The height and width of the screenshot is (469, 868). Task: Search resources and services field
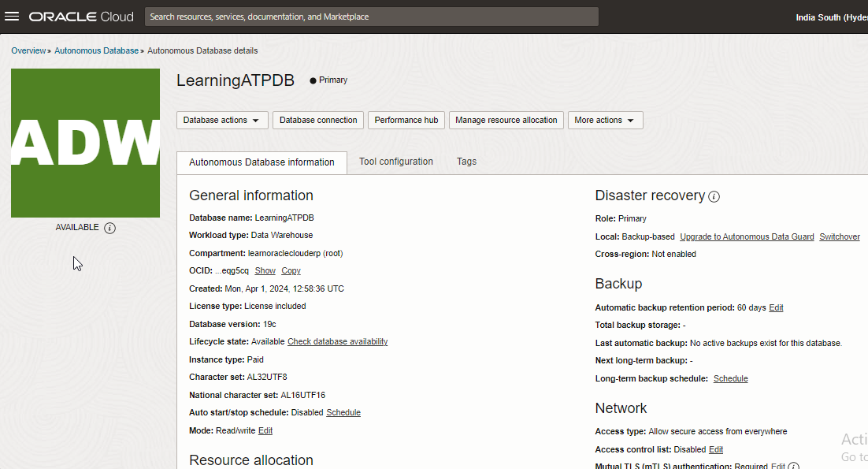tap(372, 17)
